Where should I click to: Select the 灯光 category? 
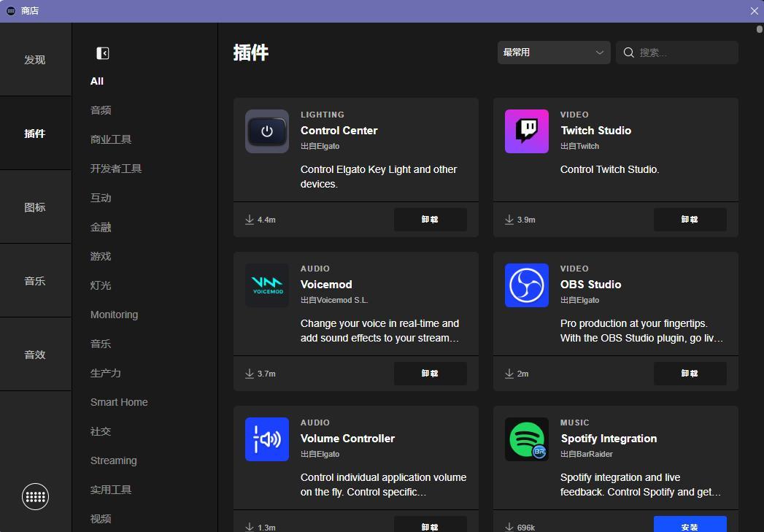pyautogui.click(x=101, y=285)
